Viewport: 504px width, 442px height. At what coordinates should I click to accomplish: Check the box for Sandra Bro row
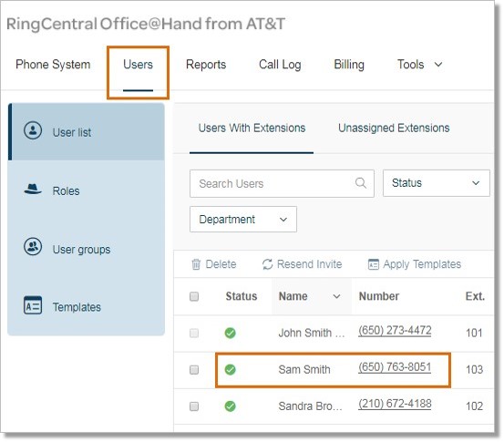(x=194, y=406)
